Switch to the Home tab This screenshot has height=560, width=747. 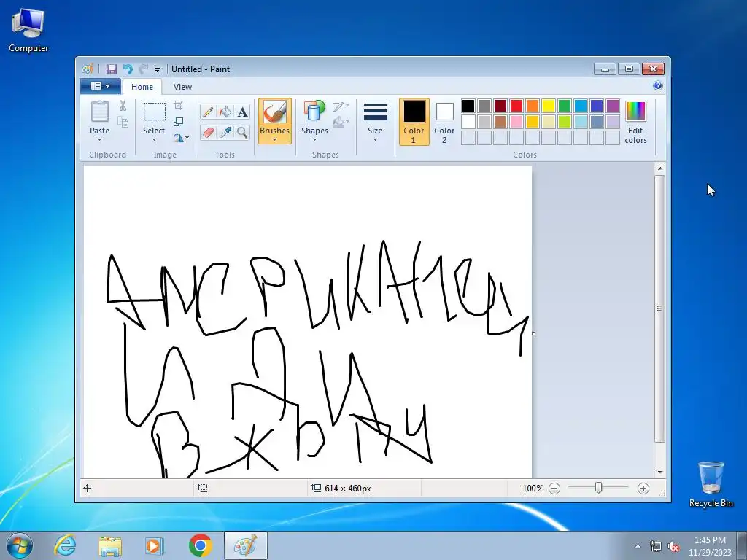[x=142, y=87]
